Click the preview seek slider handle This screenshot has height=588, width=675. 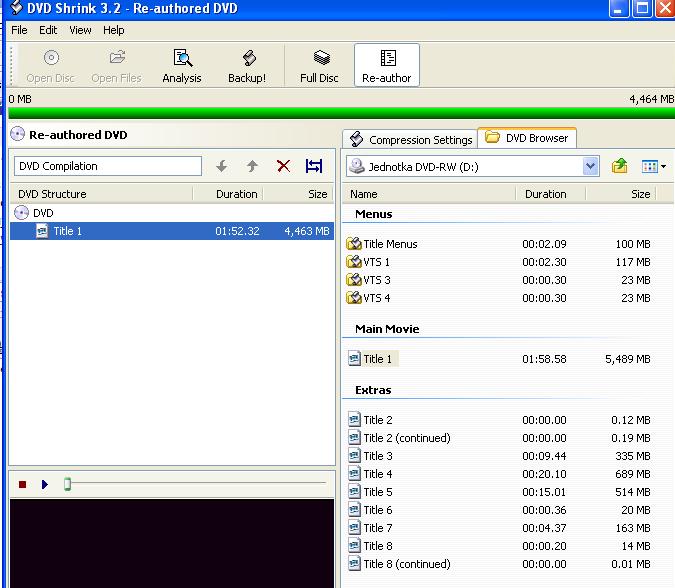coord(68,484)
